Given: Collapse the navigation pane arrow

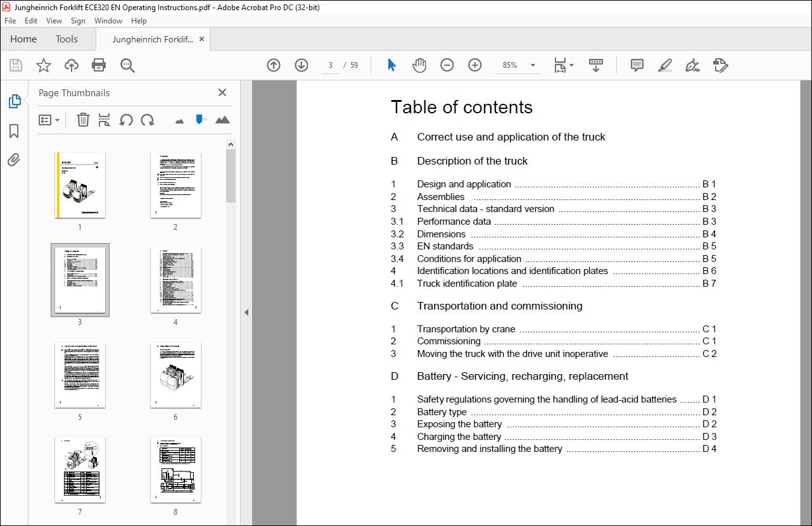Looking at the screenshot, I should (246, 312).
